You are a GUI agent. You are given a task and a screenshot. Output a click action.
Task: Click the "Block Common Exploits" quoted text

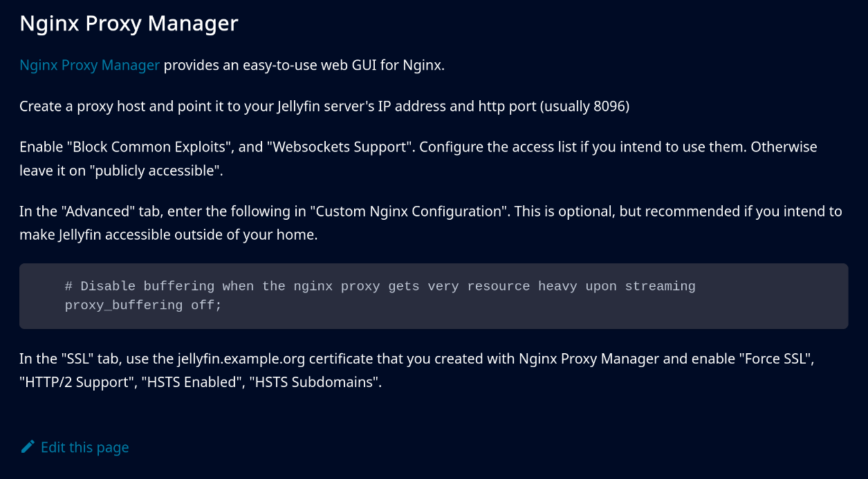(138, 147)
